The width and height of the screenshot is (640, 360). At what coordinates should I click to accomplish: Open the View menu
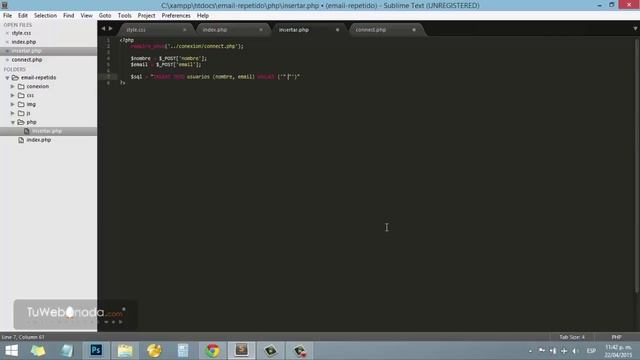coord(87,16)
